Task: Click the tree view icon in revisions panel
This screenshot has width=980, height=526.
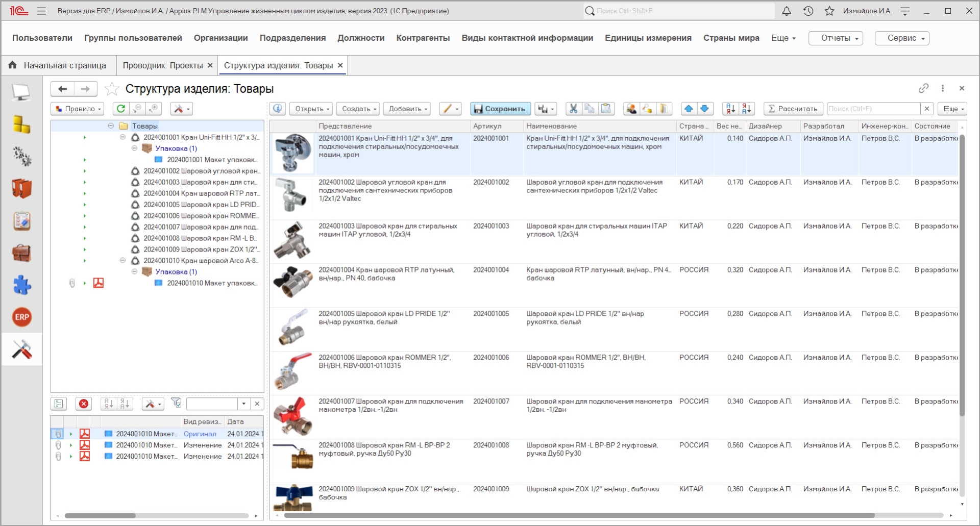Action: pyautogui.click(x=59, y=404)
